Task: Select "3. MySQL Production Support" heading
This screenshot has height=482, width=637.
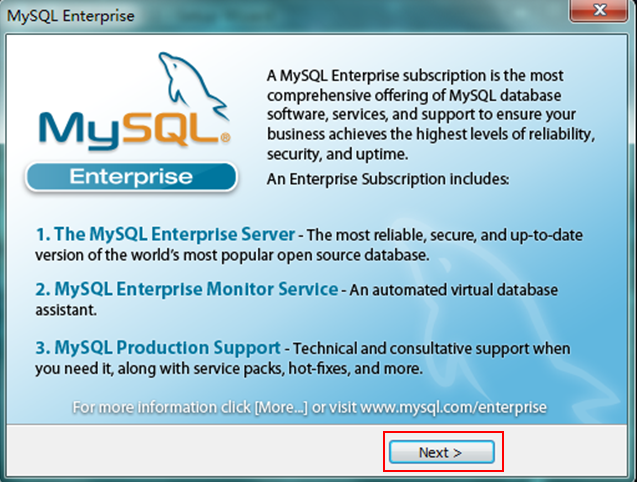Action: coord(158,347)
